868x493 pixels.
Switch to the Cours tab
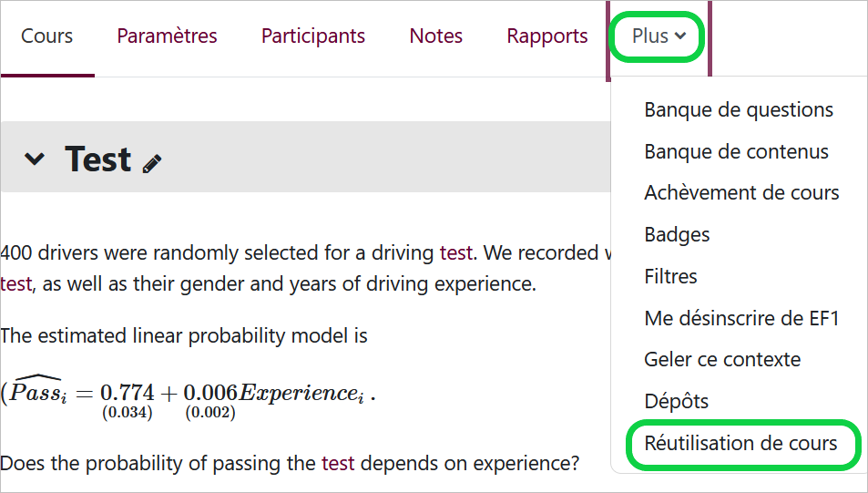(x=47, y=36)
